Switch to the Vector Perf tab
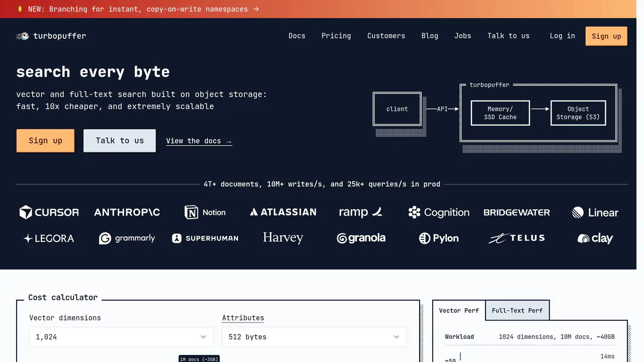 pos(459,311)
